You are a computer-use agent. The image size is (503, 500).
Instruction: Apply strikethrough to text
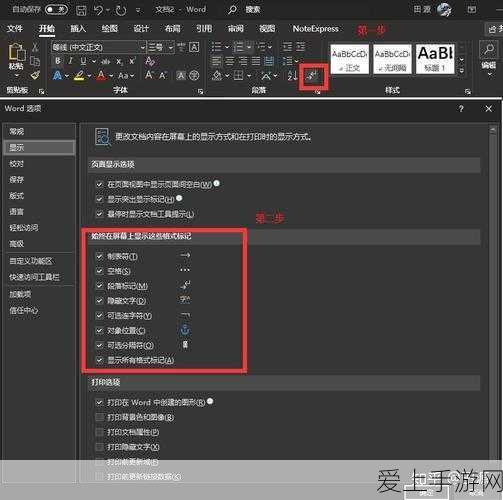pyautogui.click(x=106, y=61)
